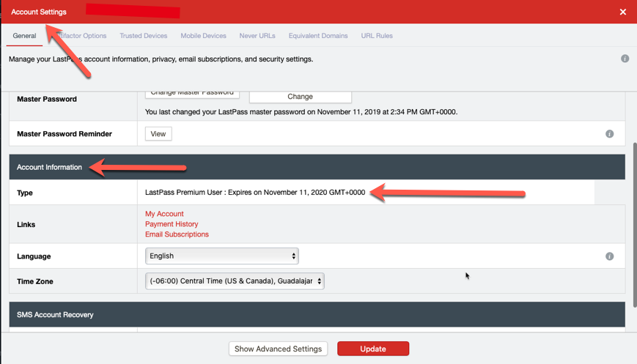Image resolution: width=637 pixels, height=364 pixels.
Task: Click the Links row label
Action: coord(26,224)
